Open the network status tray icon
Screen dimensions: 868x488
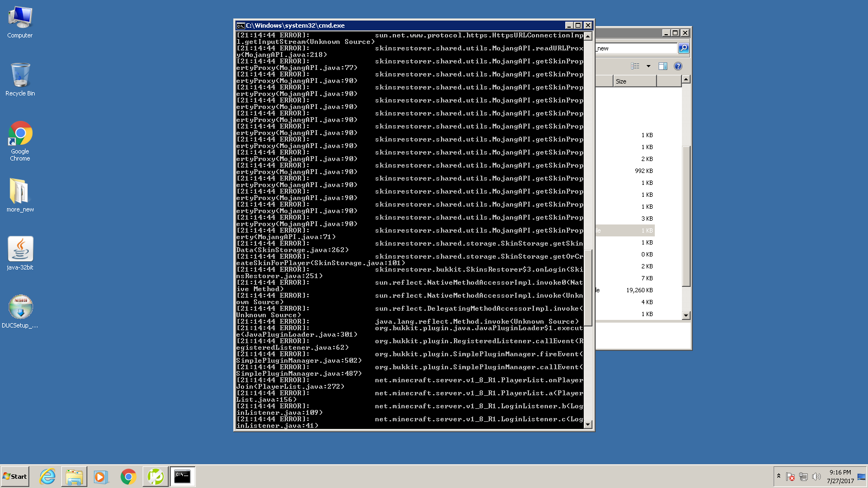(803, 477)
